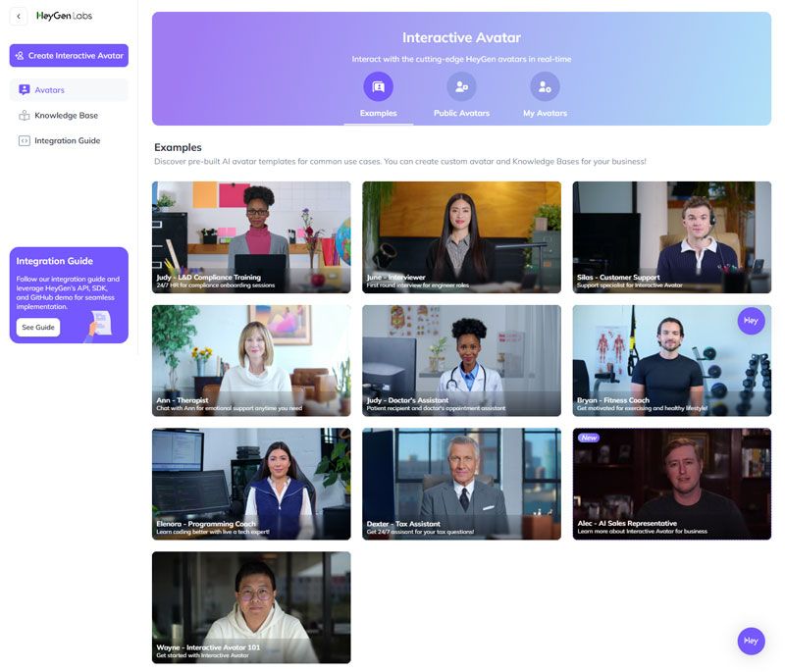Image resolution: width=785 pixels, height=672 pixels.
Task: Open Elenora Programming Coach avatar card
Action: (x=251, y=484)
